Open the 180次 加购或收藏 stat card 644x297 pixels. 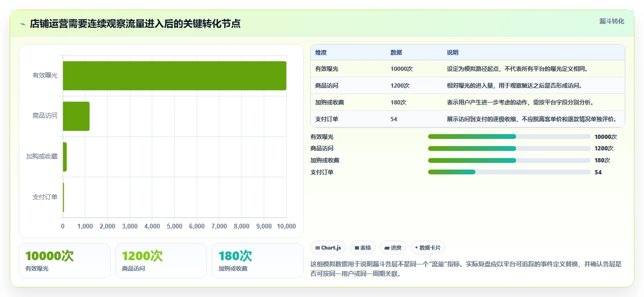(258, 261)
